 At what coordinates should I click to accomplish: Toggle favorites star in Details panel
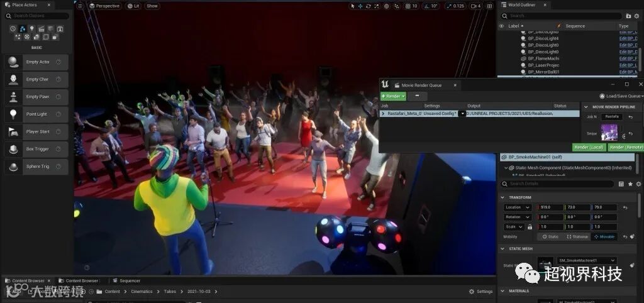[x=630, y=184]
